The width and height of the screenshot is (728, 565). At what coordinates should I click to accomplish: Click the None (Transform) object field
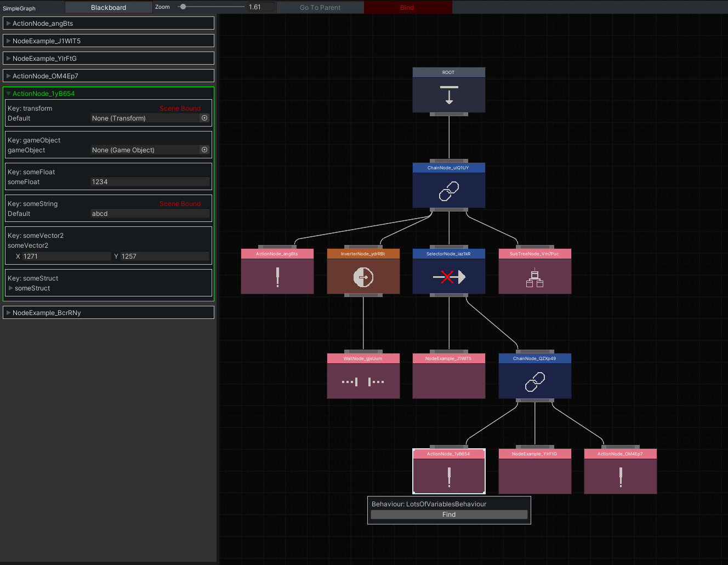pos(150,118)
